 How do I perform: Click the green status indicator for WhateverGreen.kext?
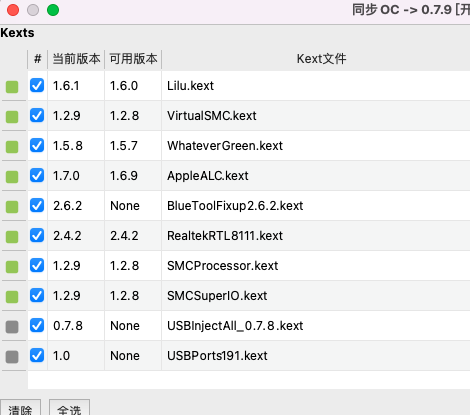[12, 147]
